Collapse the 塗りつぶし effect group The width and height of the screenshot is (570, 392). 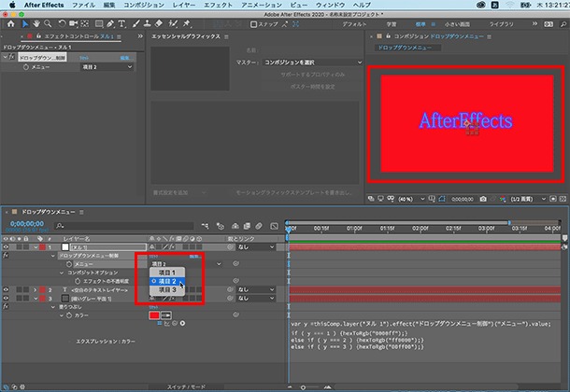click(x=53, y=307)
